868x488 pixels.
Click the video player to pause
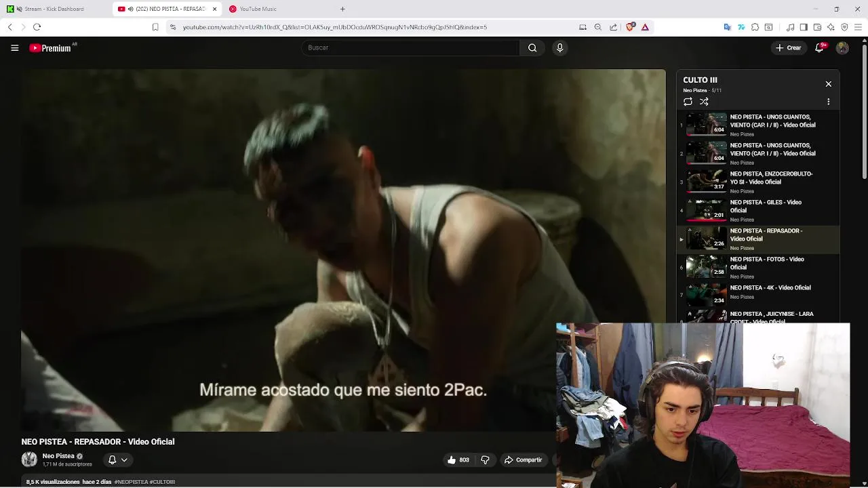tap(343, 250)
